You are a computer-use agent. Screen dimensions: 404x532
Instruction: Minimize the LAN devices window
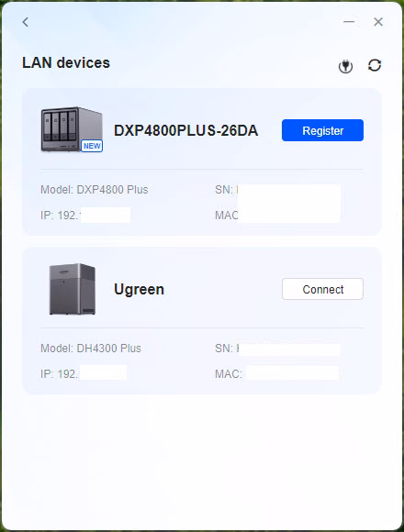pos(349,22)
